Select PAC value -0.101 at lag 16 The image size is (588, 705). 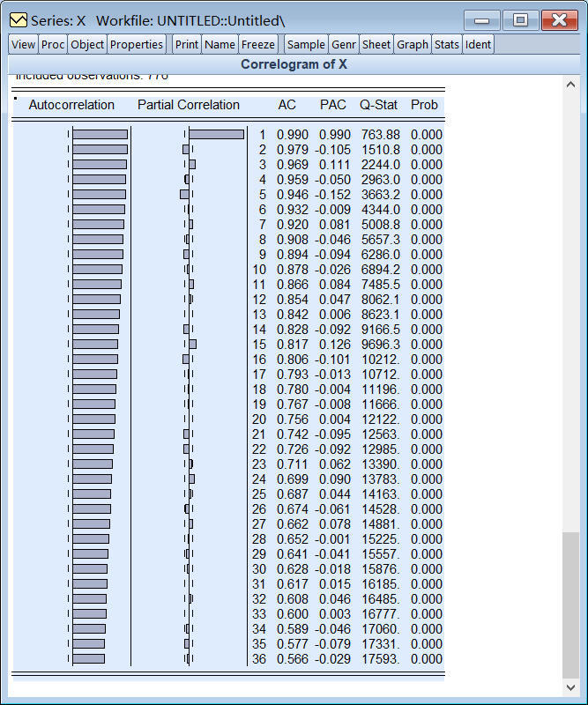pos(332,360)
